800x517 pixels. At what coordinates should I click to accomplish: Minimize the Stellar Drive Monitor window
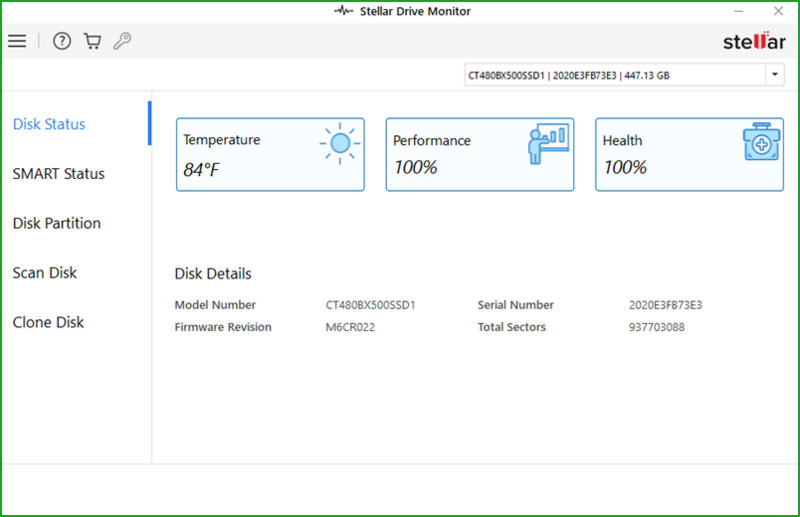pyautogui.click(x=738, y=11)
